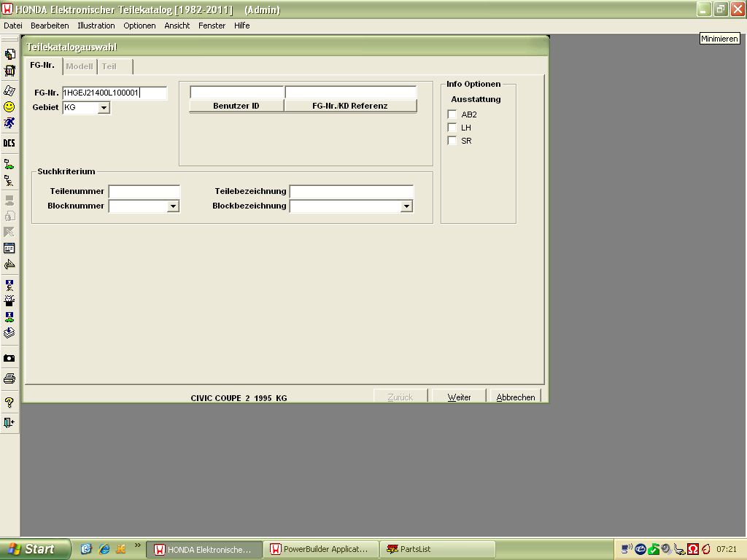Expand the Blockbezeichnung dropdown

pos(406,206)
